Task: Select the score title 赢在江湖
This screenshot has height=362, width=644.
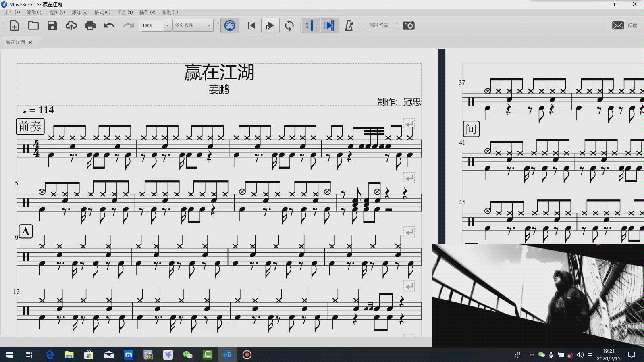Action: (219, 73)
